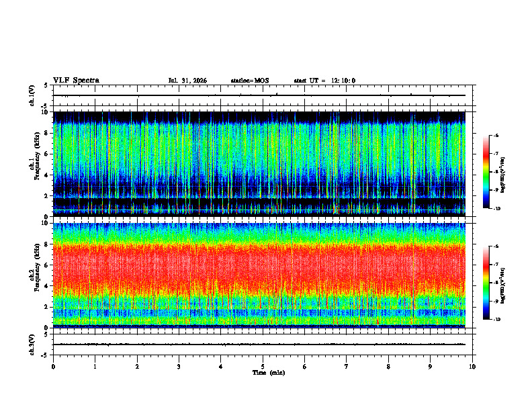Click the -10 label on the top color bar
The image size is (532, 411).
coord(496,209)
